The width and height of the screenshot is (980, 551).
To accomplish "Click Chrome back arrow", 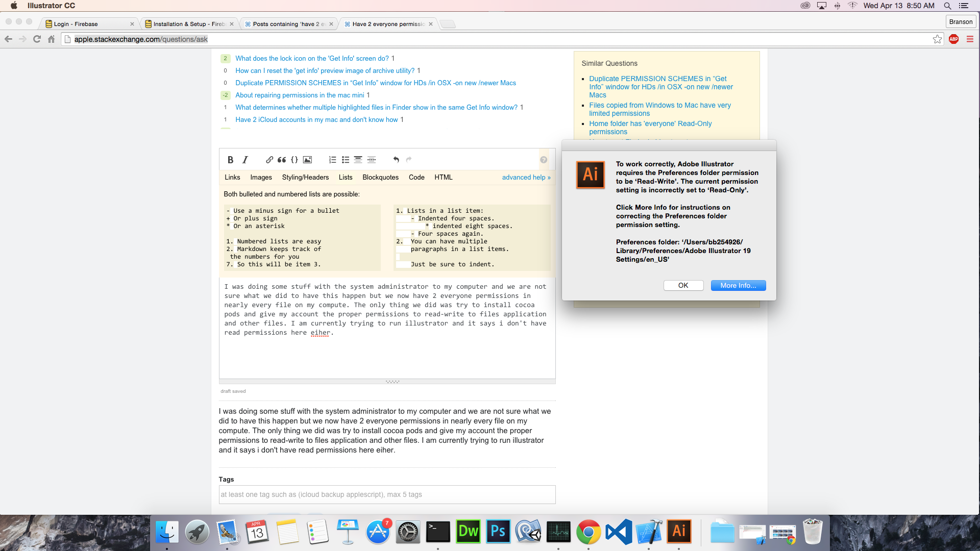I will [x=8, y=39].
